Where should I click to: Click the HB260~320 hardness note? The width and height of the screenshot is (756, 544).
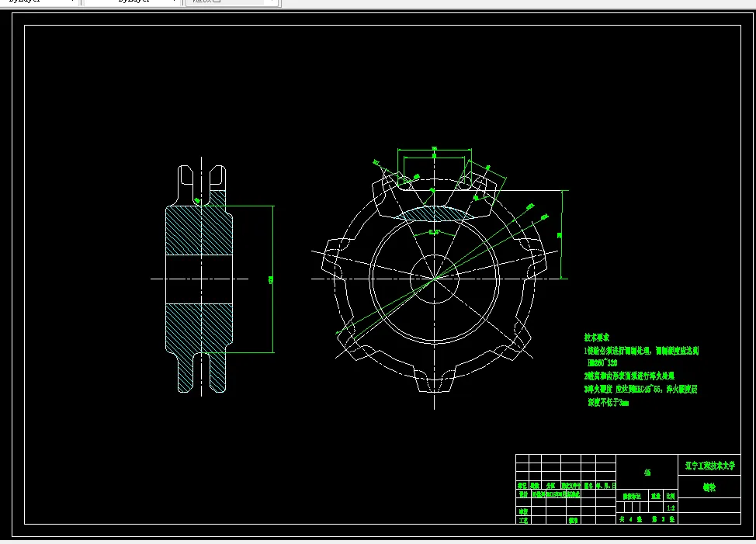pos(602,363)
